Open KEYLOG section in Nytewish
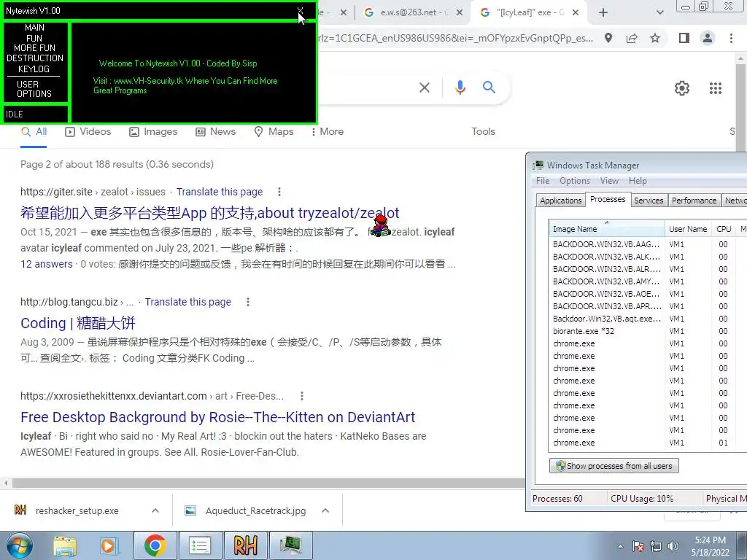The height and width of the screenshot is (560, 747). coord(34,69)
